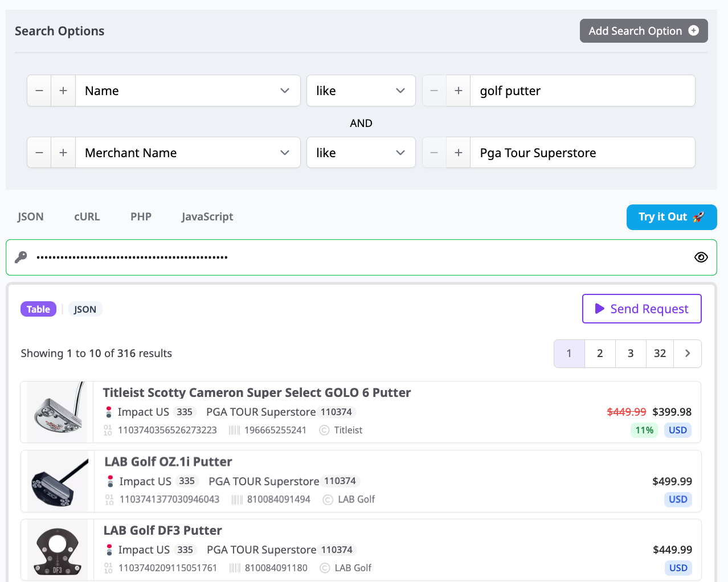Go to results page 32

click(x=660, y=354)
